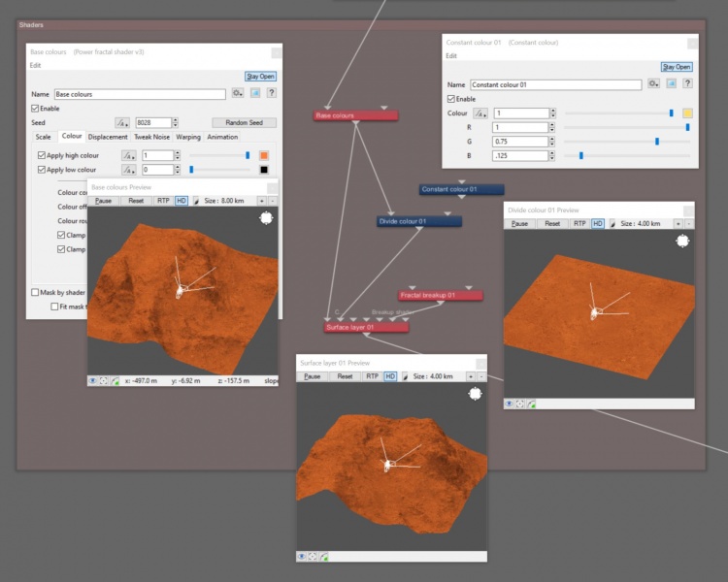Toggle the Apply high colour checkbox
Screen dimensions: 728x582
point(42,155)
